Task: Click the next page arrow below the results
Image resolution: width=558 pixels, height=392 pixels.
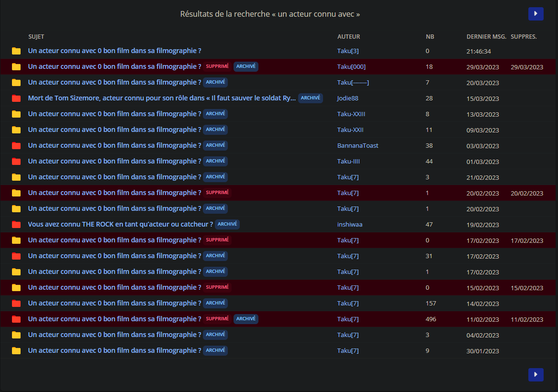Action: tap(536, 375)
